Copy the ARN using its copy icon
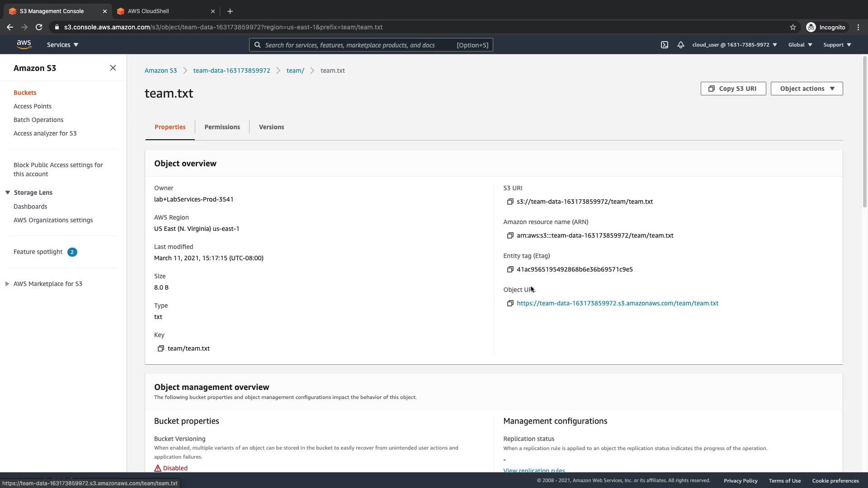This screenshot has height=488, width=868. coord(510,235)
